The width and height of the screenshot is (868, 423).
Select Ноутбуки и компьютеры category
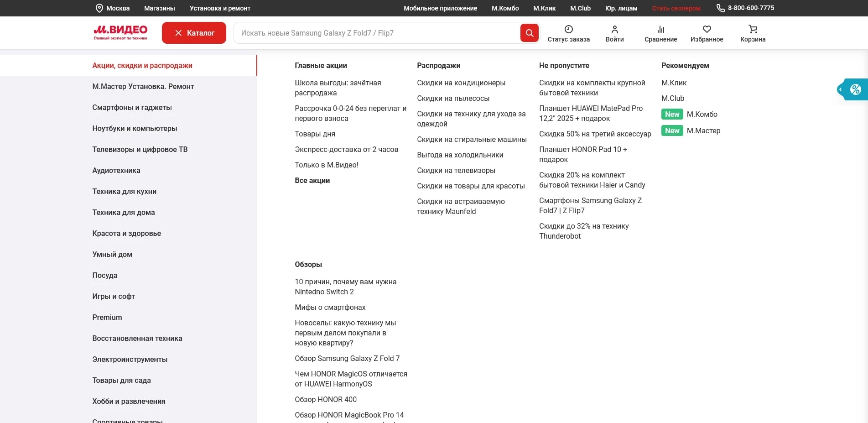[135, 129]
